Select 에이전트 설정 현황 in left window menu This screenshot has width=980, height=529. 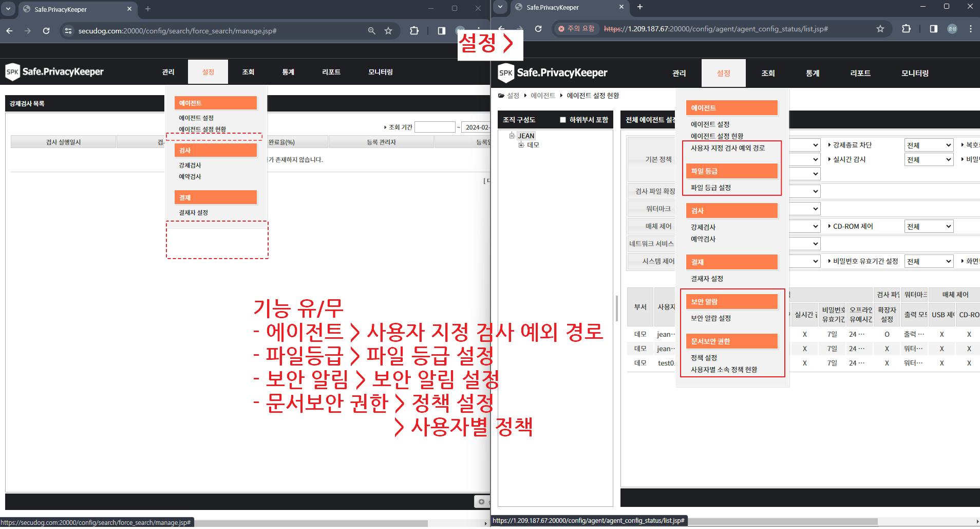(x=202, y=130)
